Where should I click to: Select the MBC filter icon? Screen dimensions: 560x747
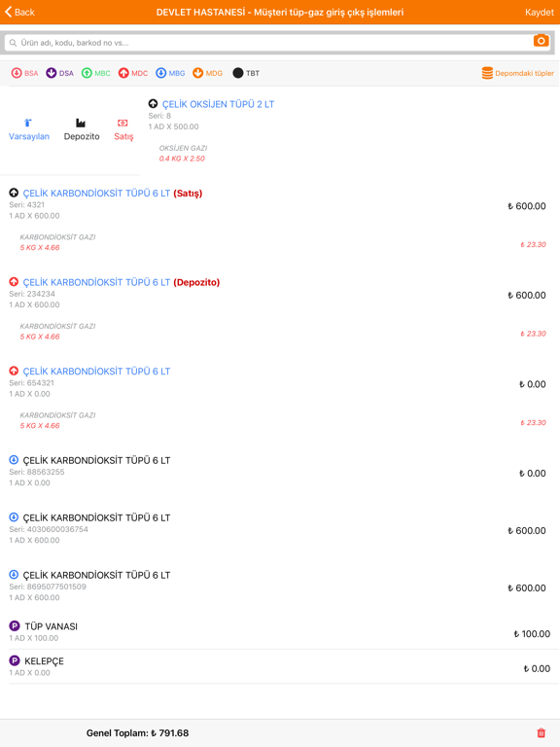pyautogui.click(x=87, y=73)
